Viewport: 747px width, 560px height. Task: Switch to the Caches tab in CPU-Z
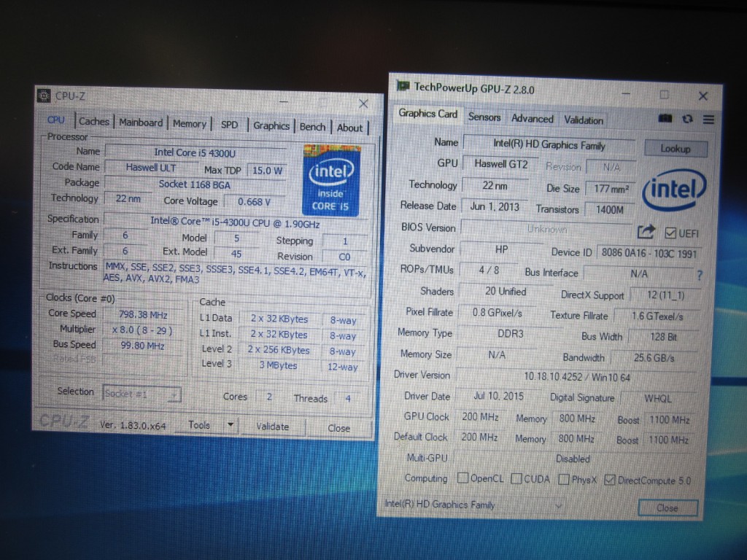click(x=94, y=122)
